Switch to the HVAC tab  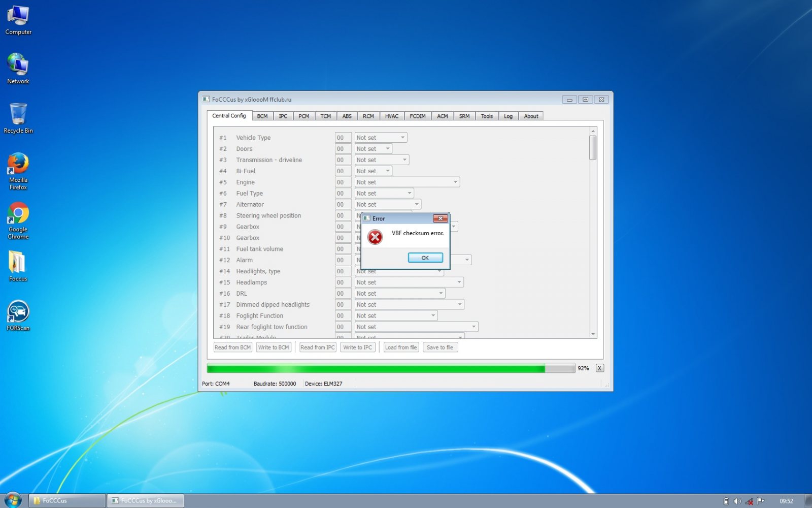click(392, 116)
